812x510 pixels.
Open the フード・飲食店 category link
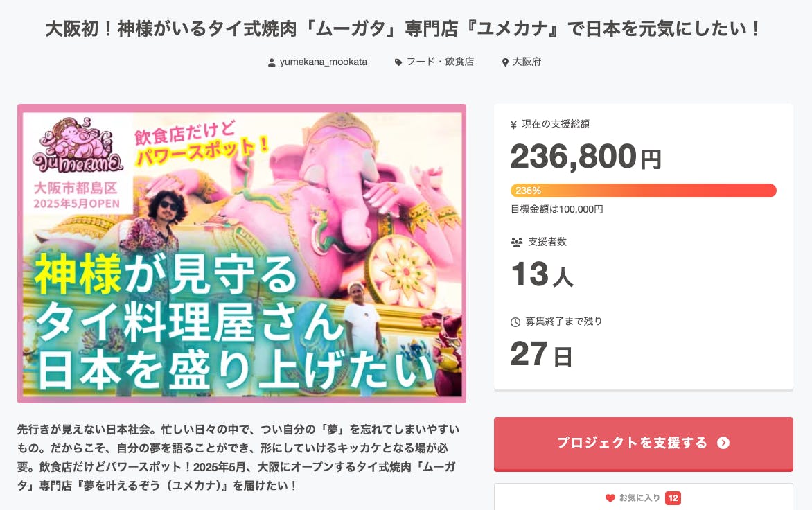point(440,62)
